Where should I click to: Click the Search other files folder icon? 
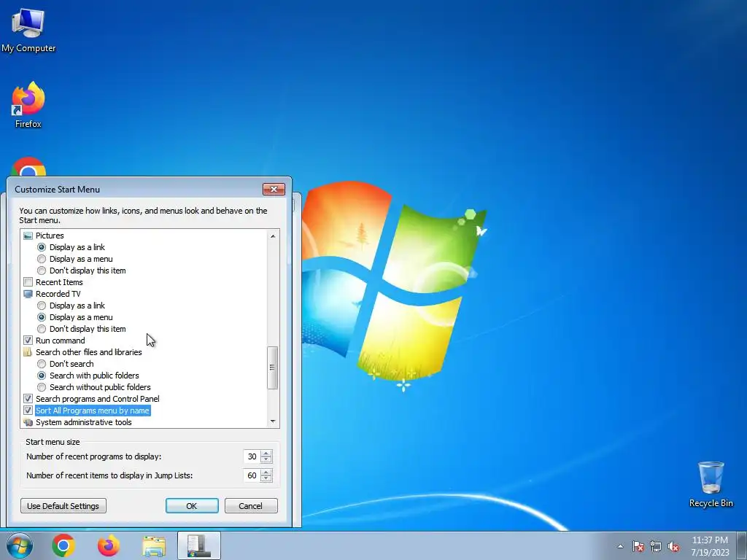click(28, 352)
